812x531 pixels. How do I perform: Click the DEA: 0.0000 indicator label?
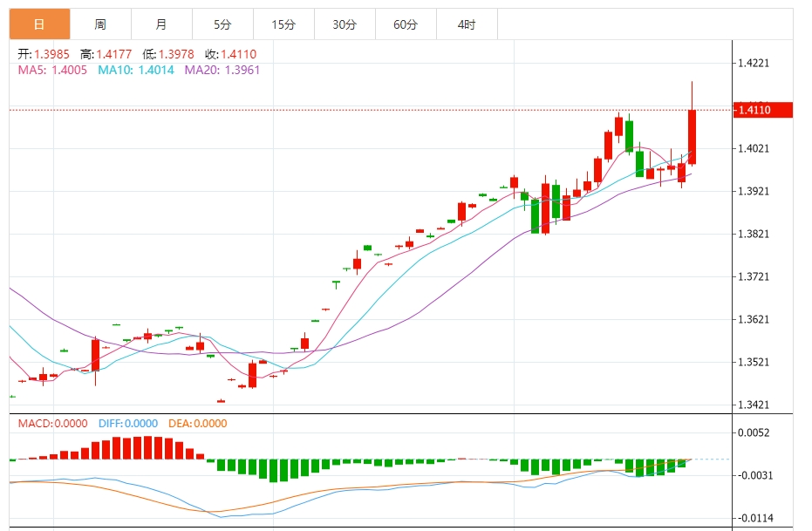[197, 424]
